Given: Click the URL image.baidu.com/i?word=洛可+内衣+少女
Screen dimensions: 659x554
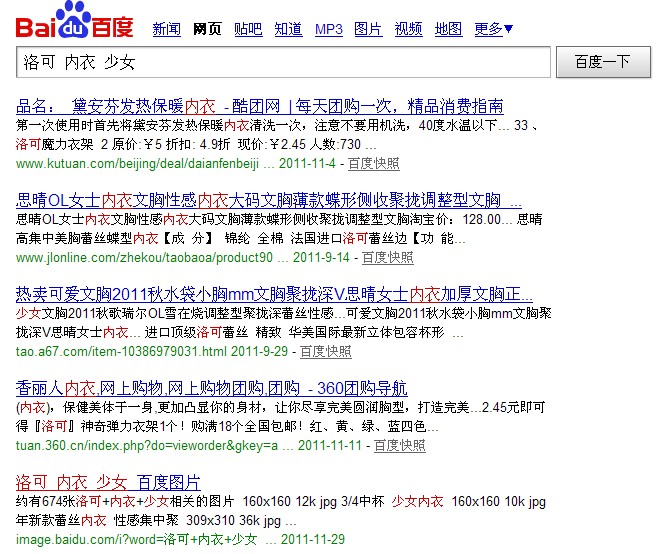Looking at the screenshot, I should pos(136,539).
